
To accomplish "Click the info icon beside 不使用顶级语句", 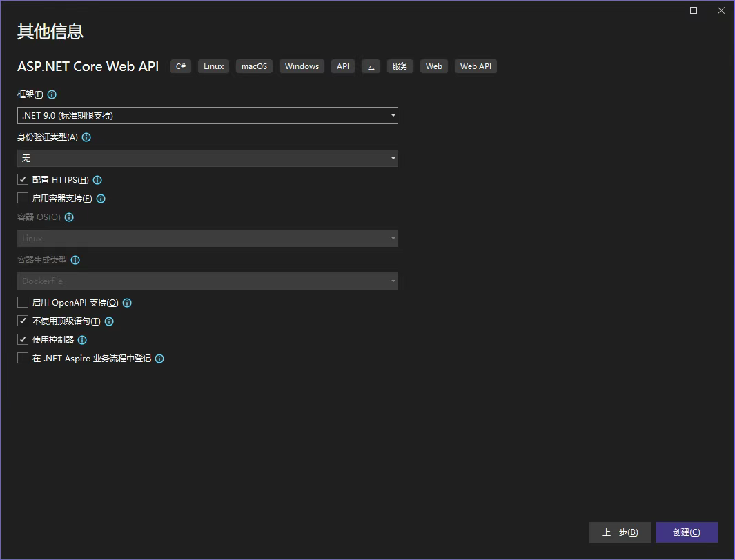I will click(x=109, y=321).
